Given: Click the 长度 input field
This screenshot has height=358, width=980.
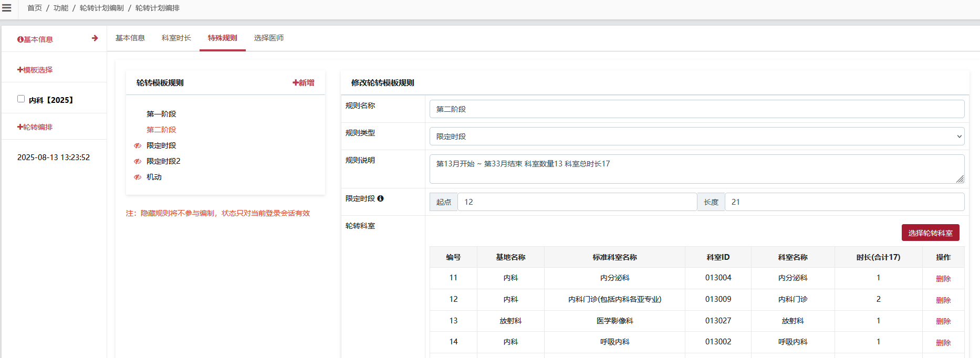Looking at the screenshot, I should pos(845,202).
